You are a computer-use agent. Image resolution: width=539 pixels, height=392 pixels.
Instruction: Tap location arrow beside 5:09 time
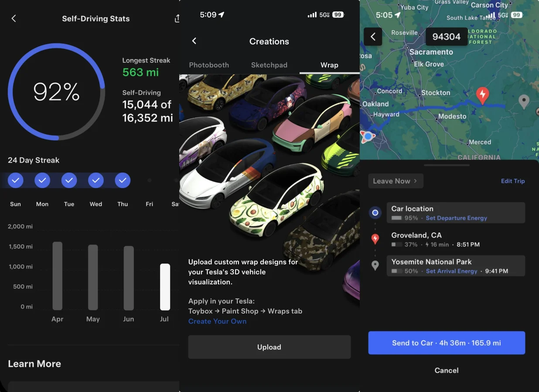222,15
